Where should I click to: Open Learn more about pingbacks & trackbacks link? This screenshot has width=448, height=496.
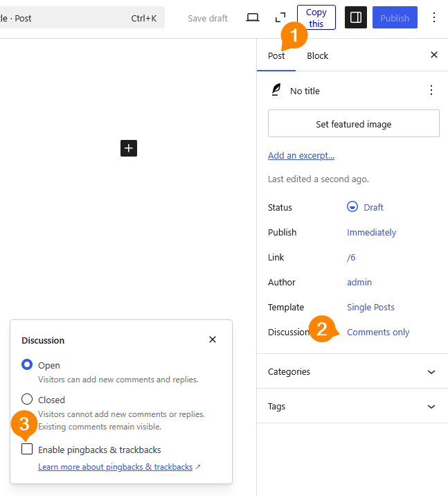(x=119, y=467)
